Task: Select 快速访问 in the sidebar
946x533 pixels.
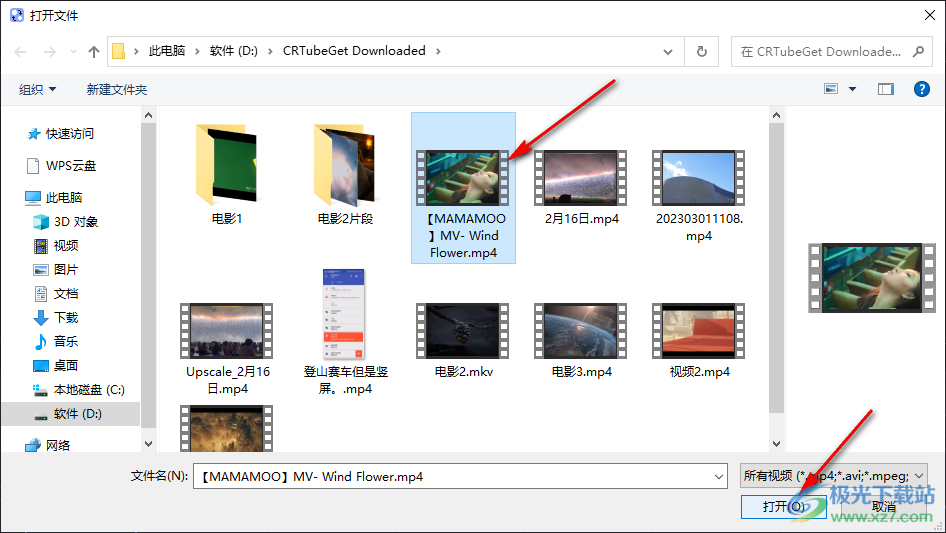Action: (61, 133)
